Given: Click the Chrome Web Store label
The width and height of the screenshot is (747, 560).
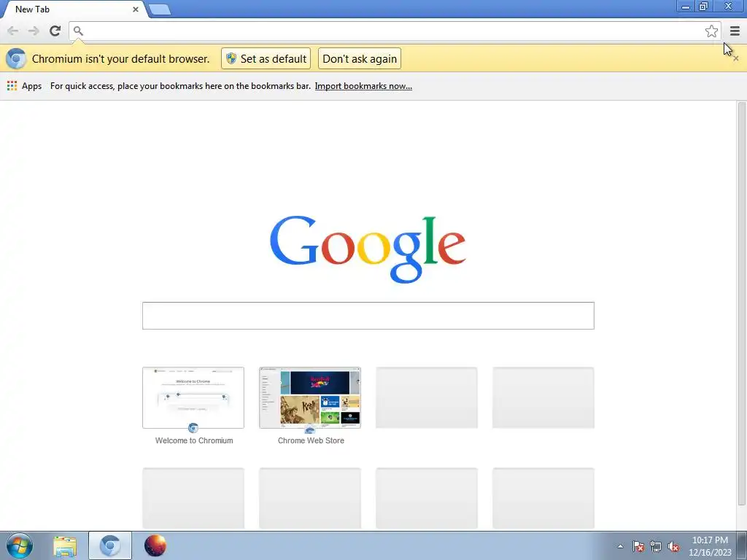Looking at the screenshot, I should (x=311, y=440).
